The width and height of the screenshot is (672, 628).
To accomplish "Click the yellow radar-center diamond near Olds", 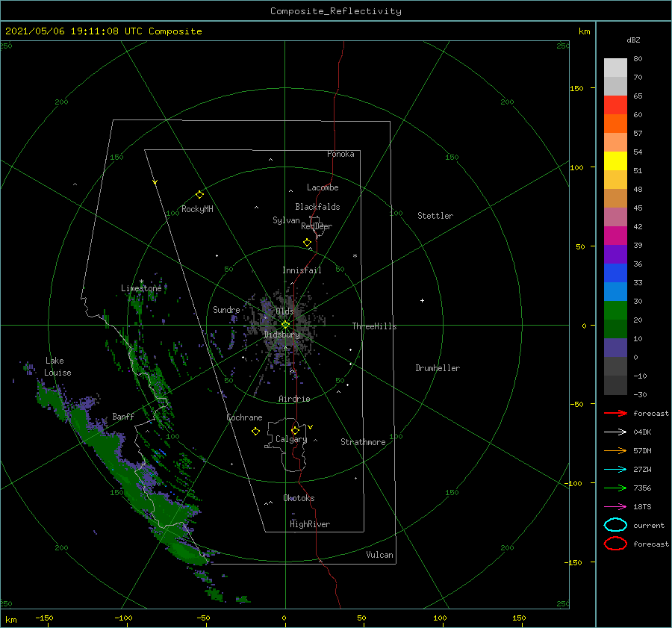I will 285,325.
